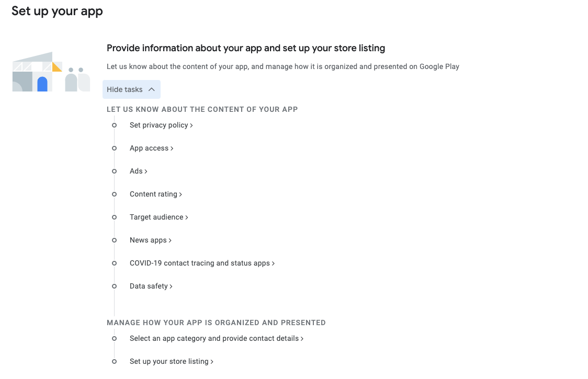Click the status circle beside App access
Viewport: 588px width, 379px height.
(114, 148)
